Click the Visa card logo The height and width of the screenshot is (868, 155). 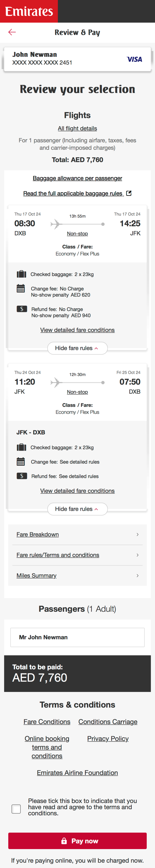pos(134,59)
